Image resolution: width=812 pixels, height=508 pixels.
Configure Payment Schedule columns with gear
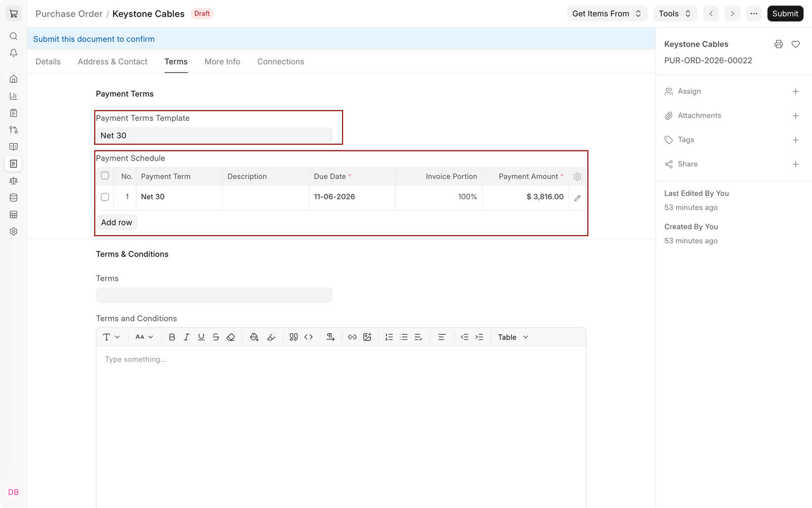pos(577,177)
